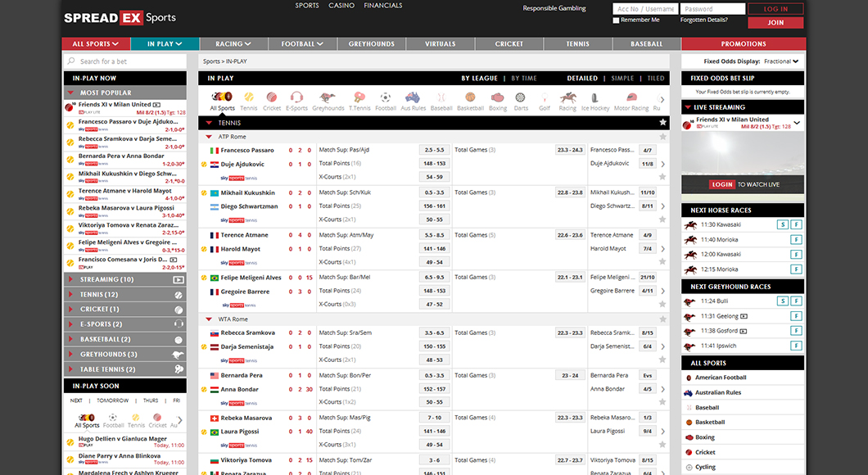Select the Aus Rules sport icon filter

(413, 101)
